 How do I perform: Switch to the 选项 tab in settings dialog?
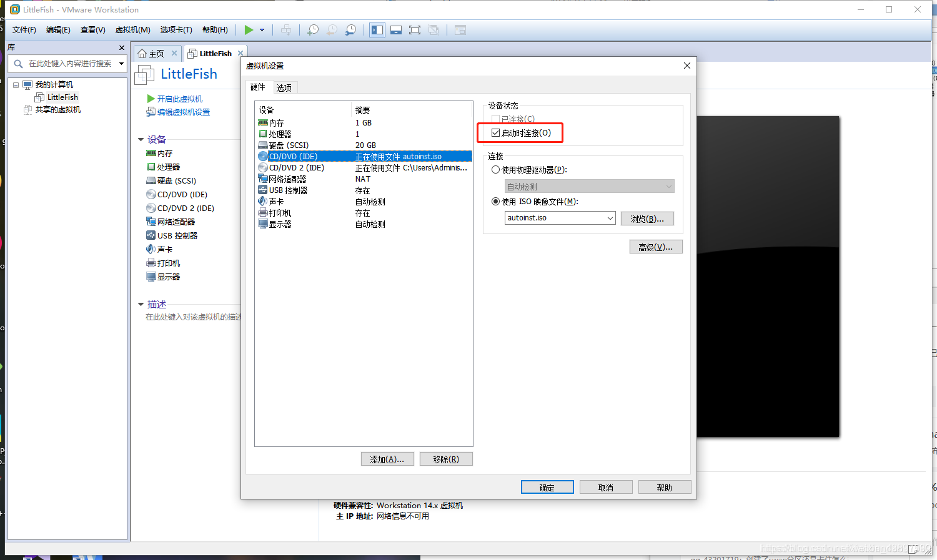(x=284, y=88)
